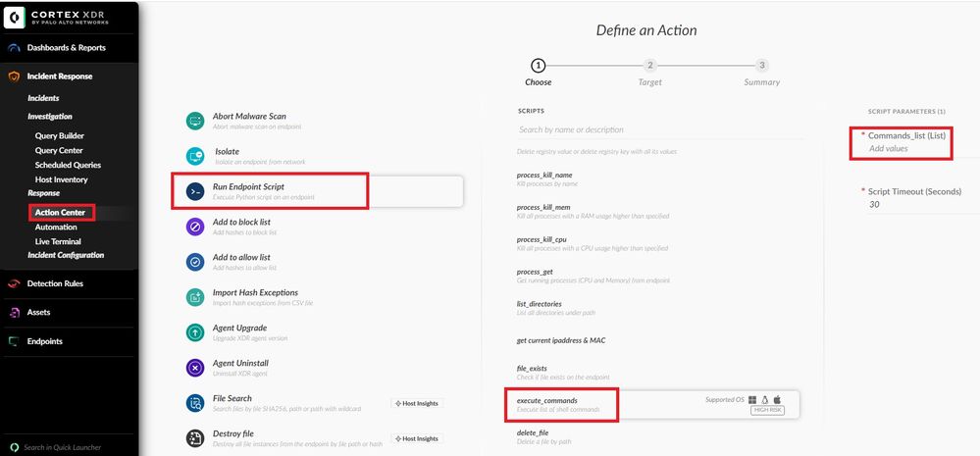Click the Agent Uninstall icon
980x456 pixels.
[194, 368]
